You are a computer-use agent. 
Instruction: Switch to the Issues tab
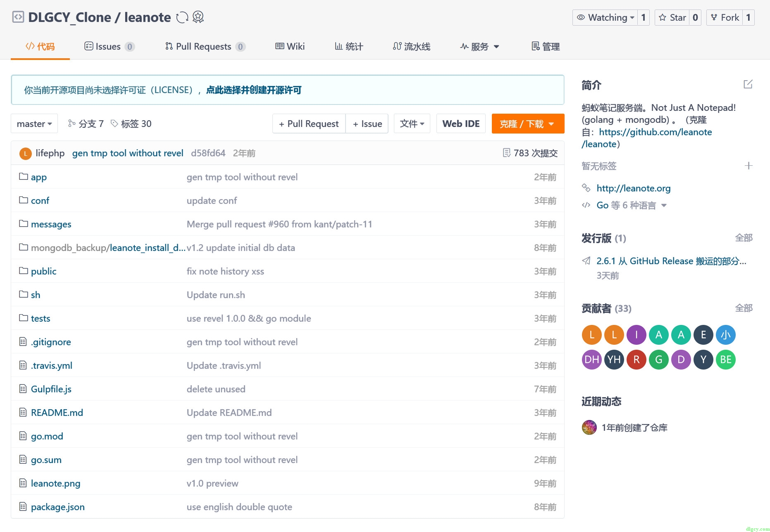tap(110, 47)
